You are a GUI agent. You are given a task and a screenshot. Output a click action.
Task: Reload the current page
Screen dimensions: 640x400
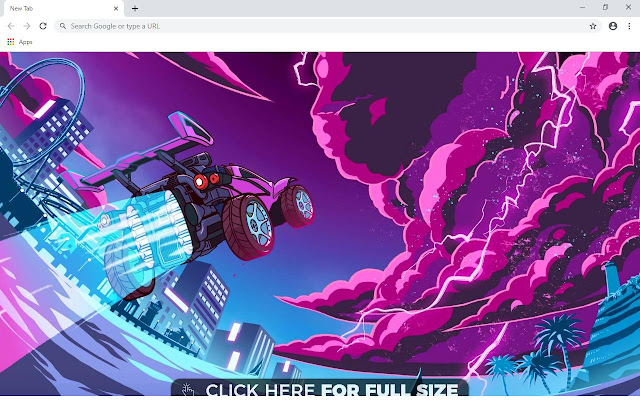coord(43,26)
